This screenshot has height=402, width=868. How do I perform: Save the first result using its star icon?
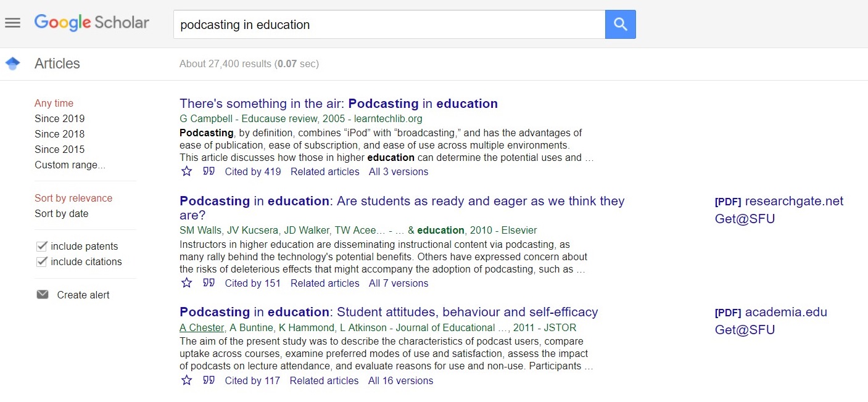coord(186,171)
